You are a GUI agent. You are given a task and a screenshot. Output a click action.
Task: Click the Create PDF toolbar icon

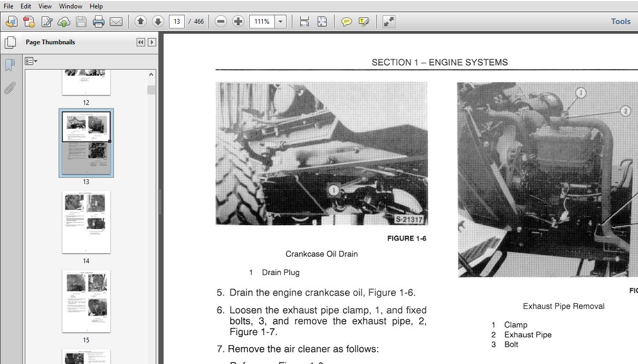pyautogui.click(x=12, y=22)
